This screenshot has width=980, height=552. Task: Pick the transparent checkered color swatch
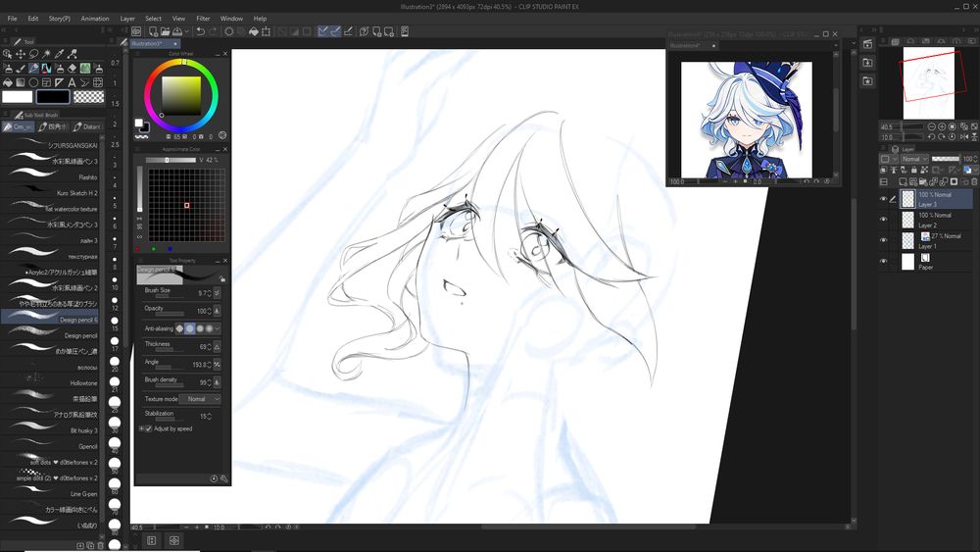pyautogui.click(x=89, y=97)
